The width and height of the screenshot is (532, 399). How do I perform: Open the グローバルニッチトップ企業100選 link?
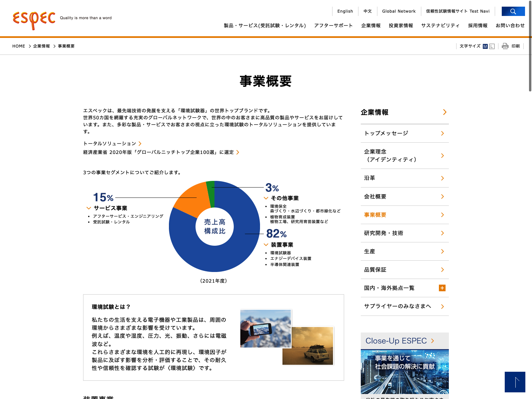158,152
